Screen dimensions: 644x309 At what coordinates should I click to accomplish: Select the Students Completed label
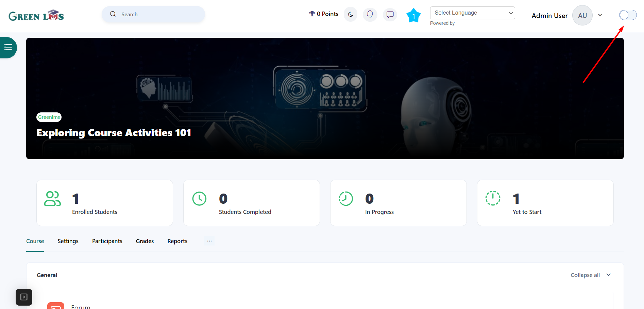pos(245,212)
